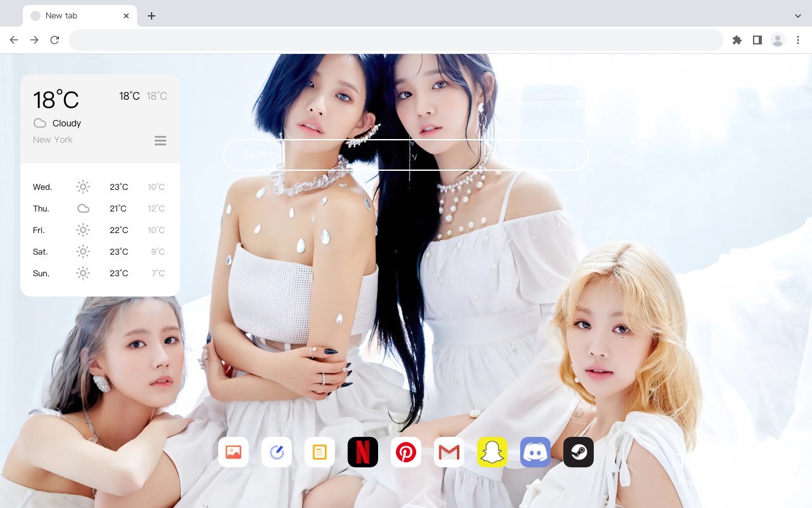
Task: Open the Snapchat shortcut
Action: pyautogui.click(x=492, y=452)
